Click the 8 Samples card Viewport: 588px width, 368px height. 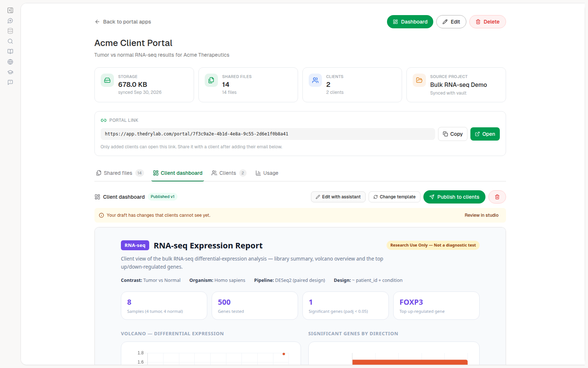click(x=164, y=306)
